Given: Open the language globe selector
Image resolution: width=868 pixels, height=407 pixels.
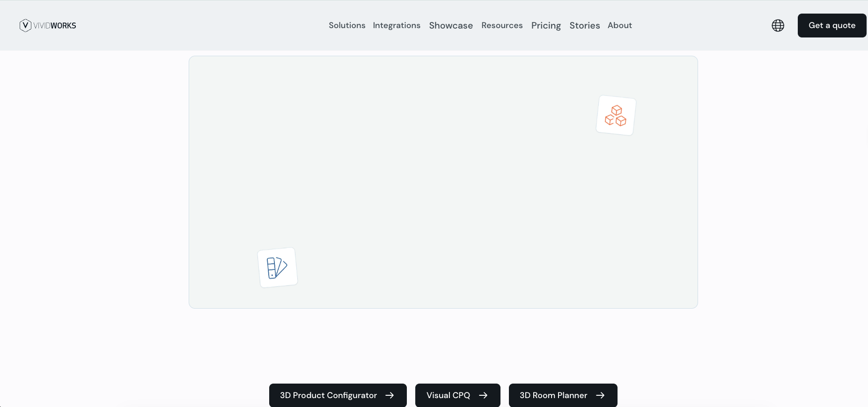Looking at the screenshot, I should [778, 25].
